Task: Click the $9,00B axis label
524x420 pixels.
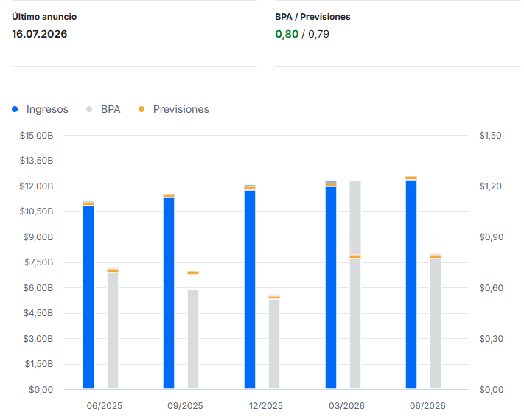Action: point(38,237)
